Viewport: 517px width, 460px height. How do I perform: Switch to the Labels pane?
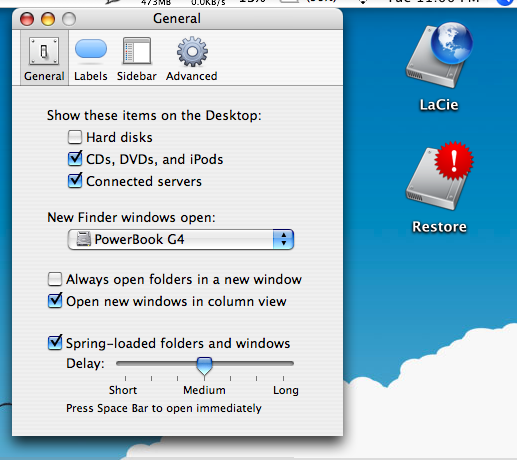[x=91, y=59]
